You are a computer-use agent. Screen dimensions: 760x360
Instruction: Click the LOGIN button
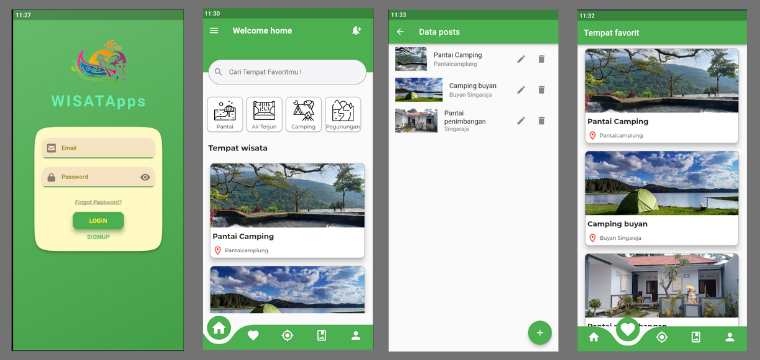(98, 220)
